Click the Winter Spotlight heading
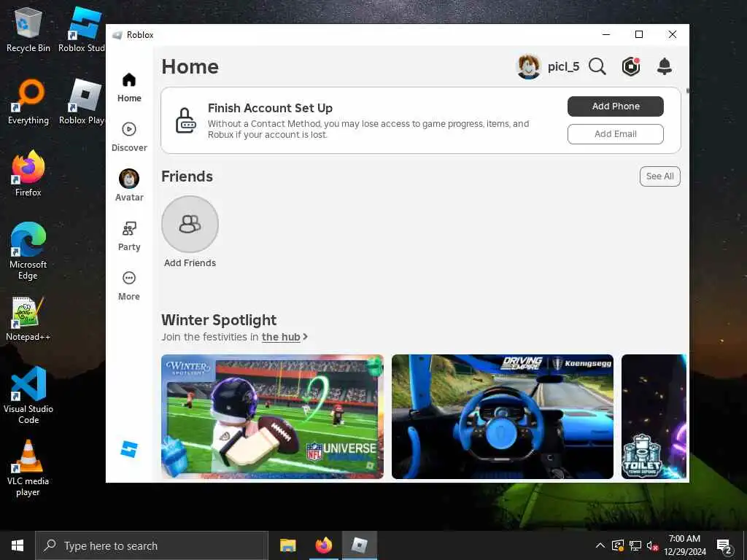Image resolution: width=747 pixels, height=560 pixels. coord(219,320)
